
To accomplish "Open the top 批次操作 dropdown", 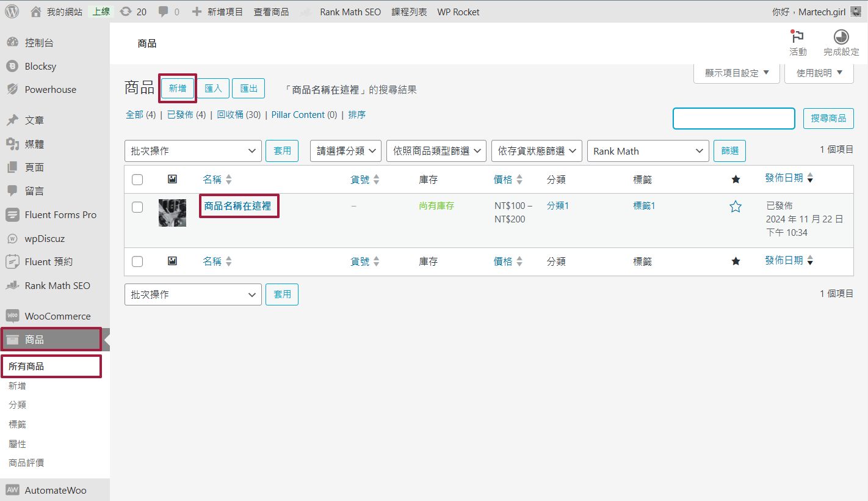I will tap(193, 151).
